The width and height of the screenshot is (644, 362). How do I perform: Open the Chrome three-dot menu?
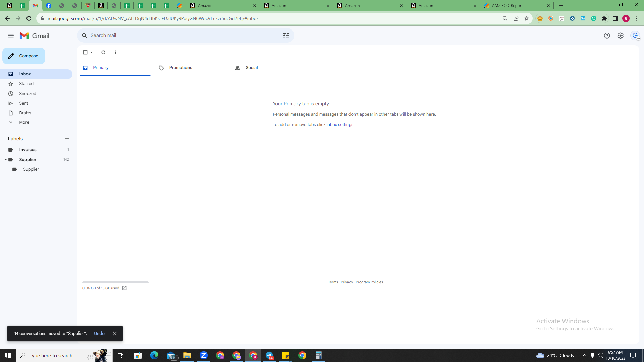[637, 18]
